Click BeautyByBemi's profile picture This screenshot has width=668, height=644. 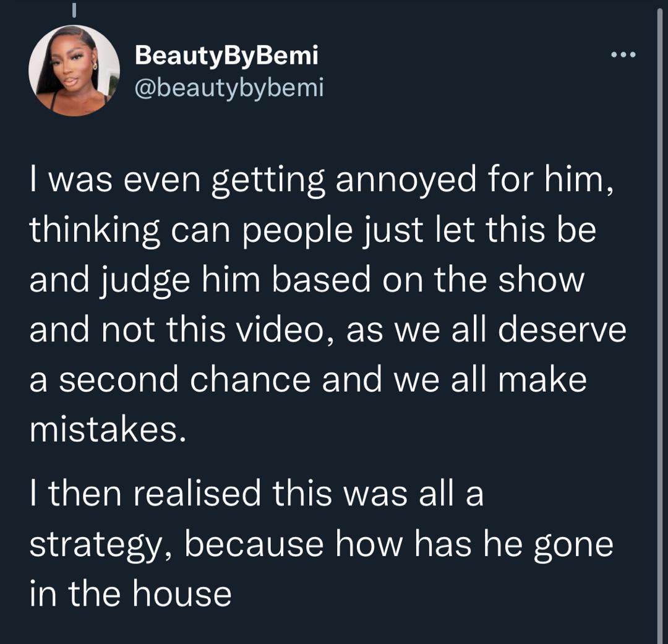(x=74, y=71)
